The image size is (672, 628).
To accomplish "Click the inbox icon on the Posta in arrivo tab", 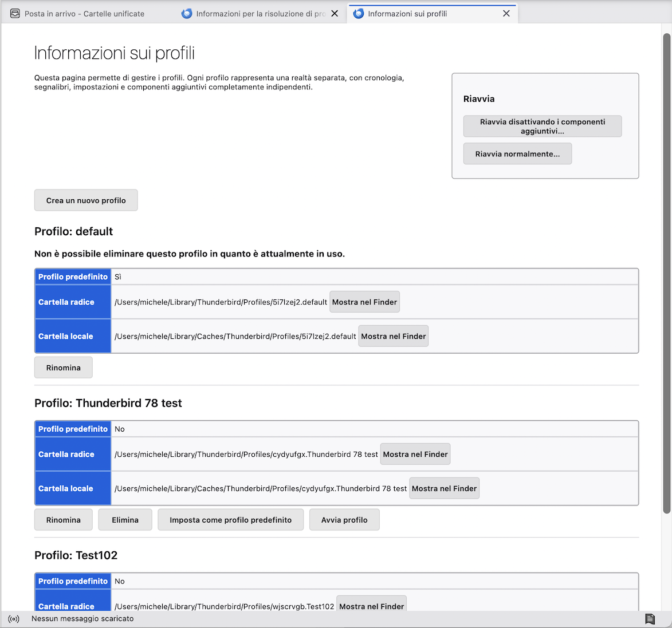I will (x=15, y=14).
